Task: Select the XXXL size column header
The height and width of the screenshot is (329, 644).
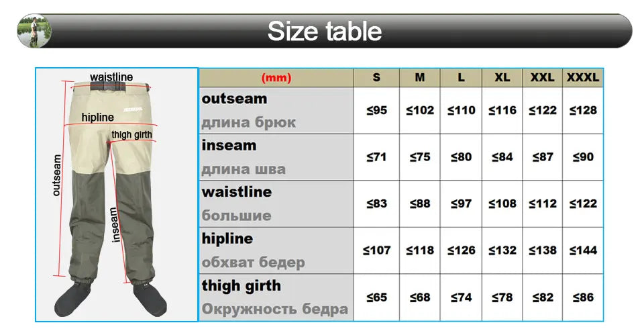Action: pos(583,78)
